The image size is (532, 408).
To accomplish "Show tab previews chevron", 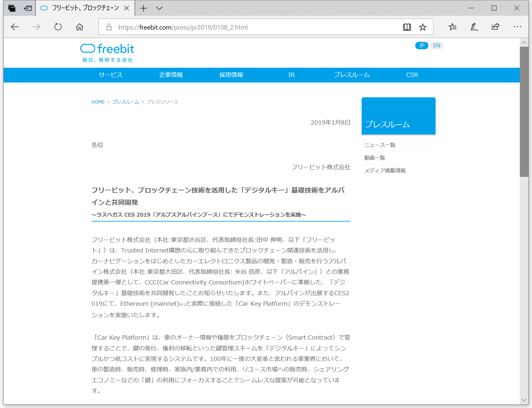I will (159, 8).
